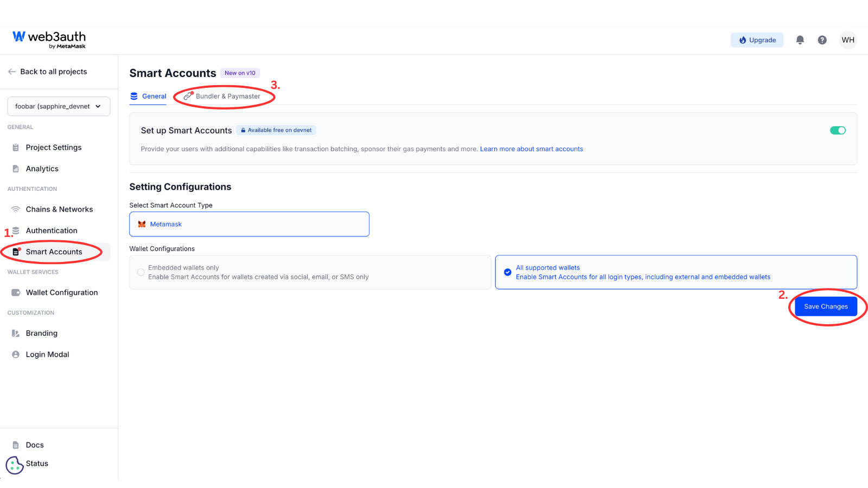Switch to the Bundler & Paymaster tab
The width and height of the screenshot is (868, 488).
pyautogui.click(x=222, y=97)
